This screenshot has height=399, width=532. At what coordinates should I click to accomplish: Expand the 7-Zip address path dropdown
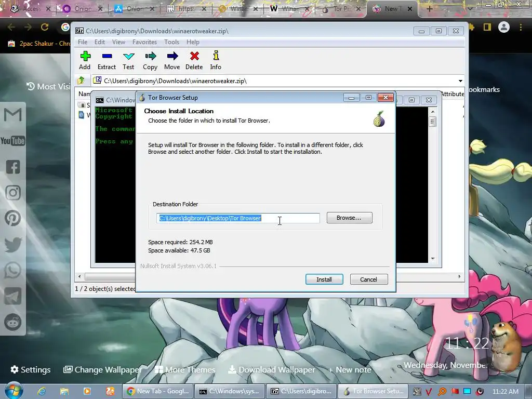tap(460, 81)
